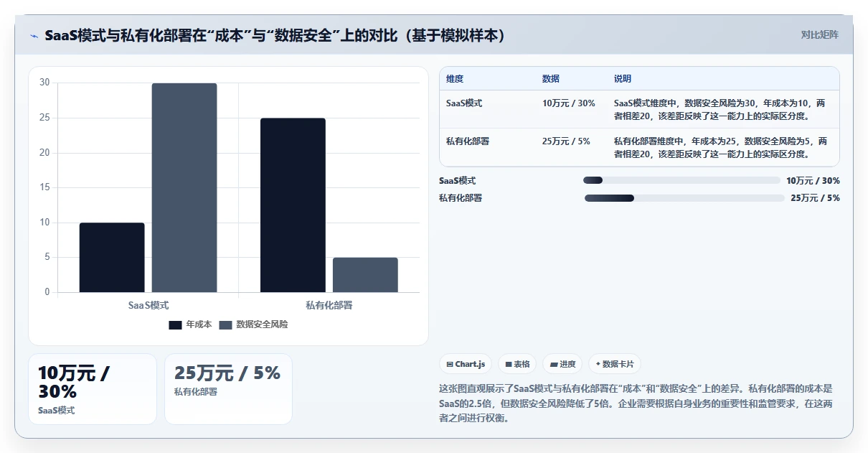Click the SaaS模式 progress bar
This screenshot has width=868, height=453.
pyautogui.click(x=681, y=180)
